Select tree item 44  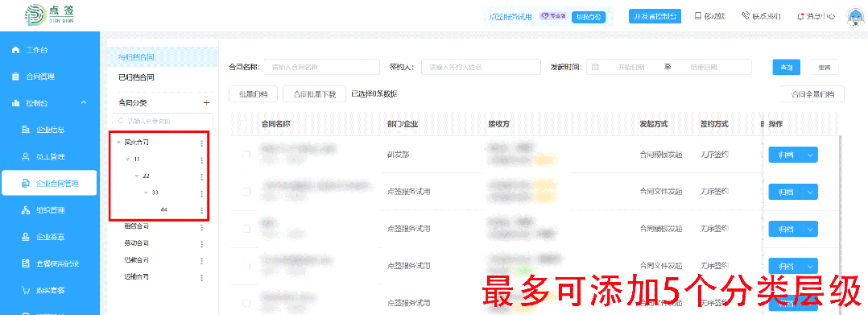(164, 209)
